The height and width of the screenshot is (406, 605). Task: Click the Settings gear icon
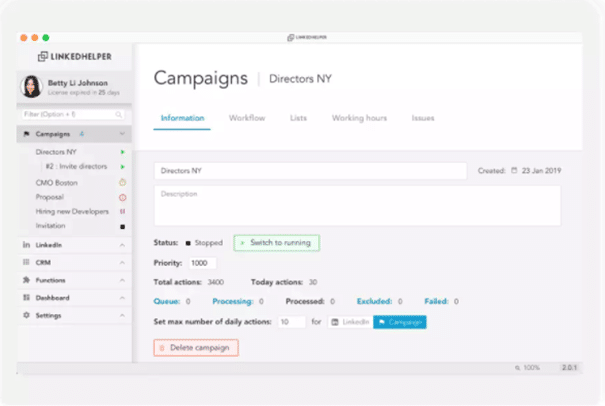coord(26,315)
